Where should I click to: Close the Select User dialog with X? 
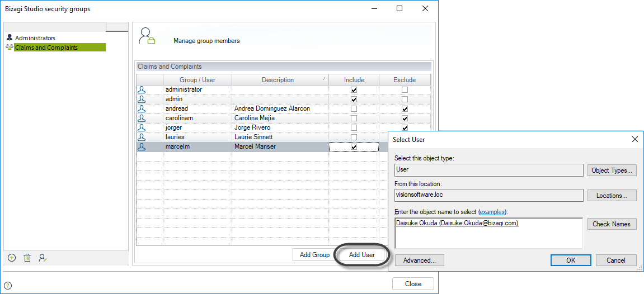pos(634,139)
